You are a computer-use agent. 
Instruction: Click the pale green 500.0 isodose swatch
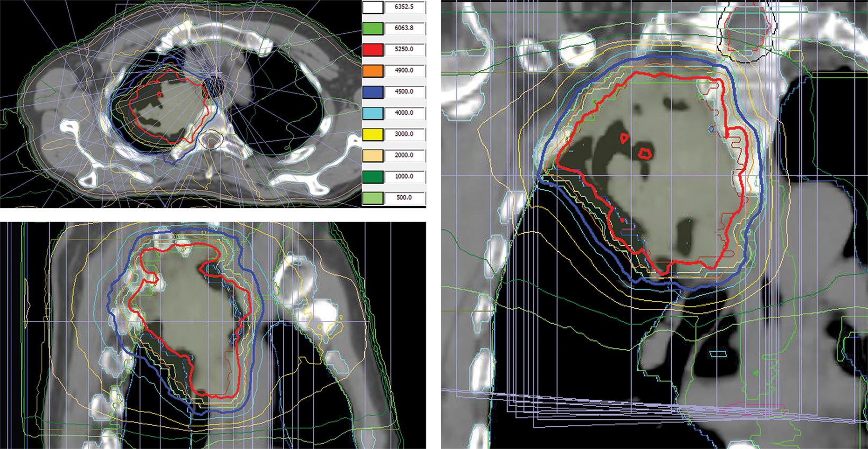coord(373,197)
